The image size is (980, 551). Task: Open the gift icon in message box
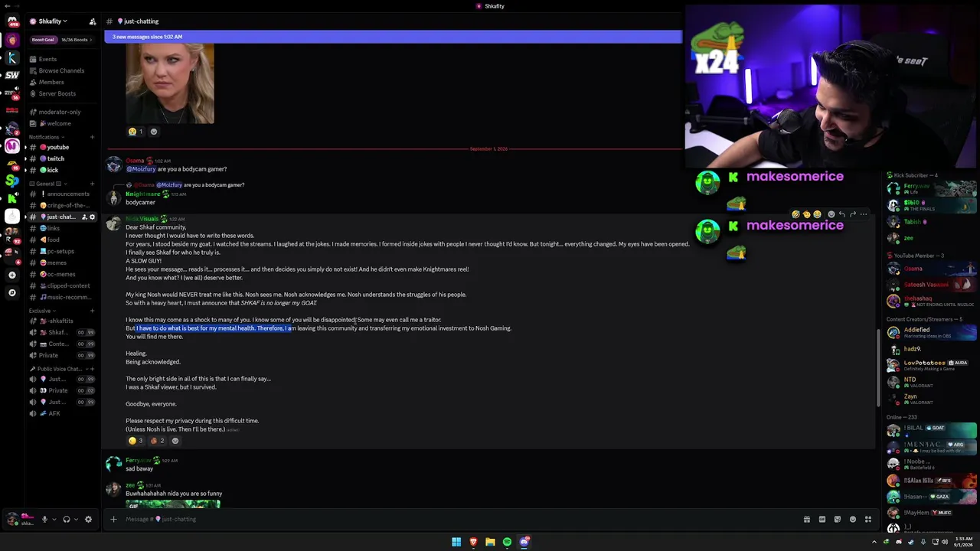point(807,519)
